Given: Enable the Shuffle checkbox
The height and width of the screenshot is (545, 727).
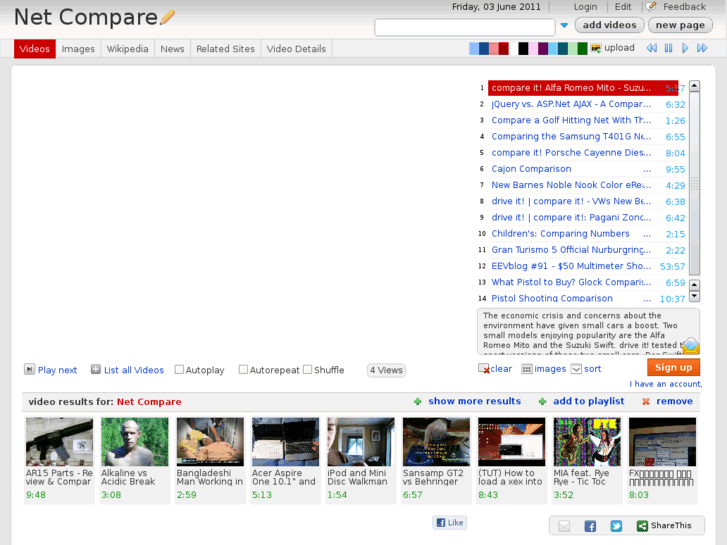Looking at the screenshot, I should point(307,370).
